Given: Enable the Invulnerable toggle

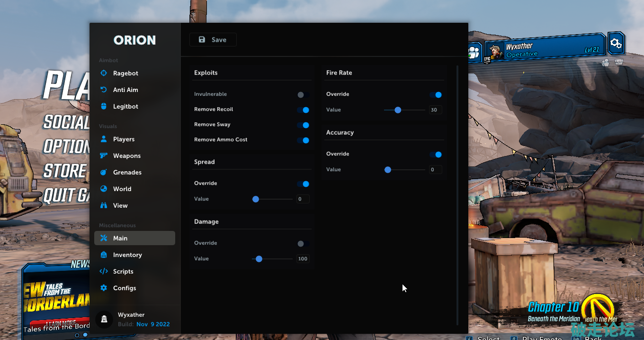Looking at the screenshot, I should pos(303,95).
